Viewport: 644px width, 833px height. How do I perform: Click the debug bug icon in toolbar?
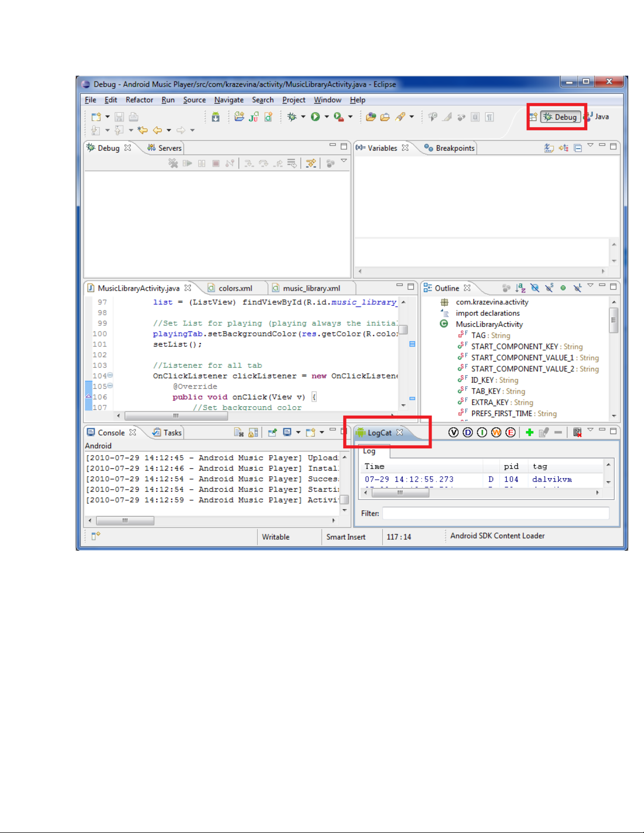coord(292,117)
